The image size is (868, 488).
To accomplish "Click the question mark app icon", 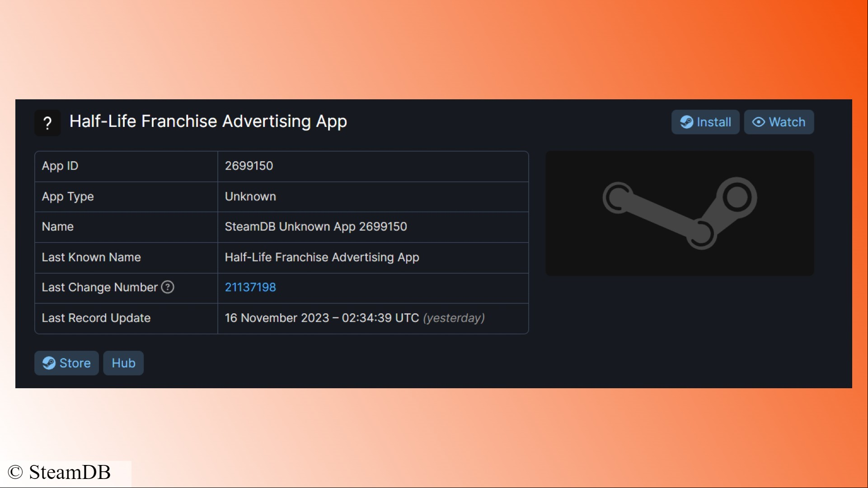I will pos(47,123).
